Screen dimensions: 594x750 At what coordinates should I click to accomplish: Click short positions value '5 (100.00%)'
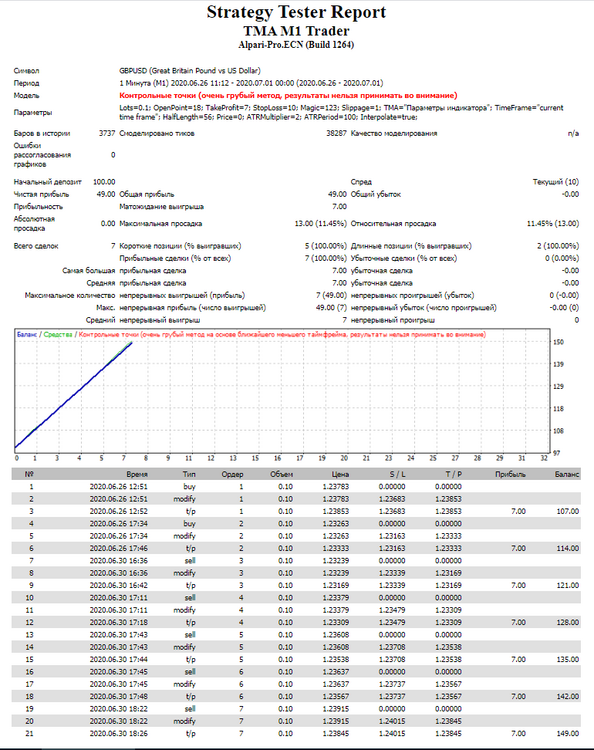[326, 246]
